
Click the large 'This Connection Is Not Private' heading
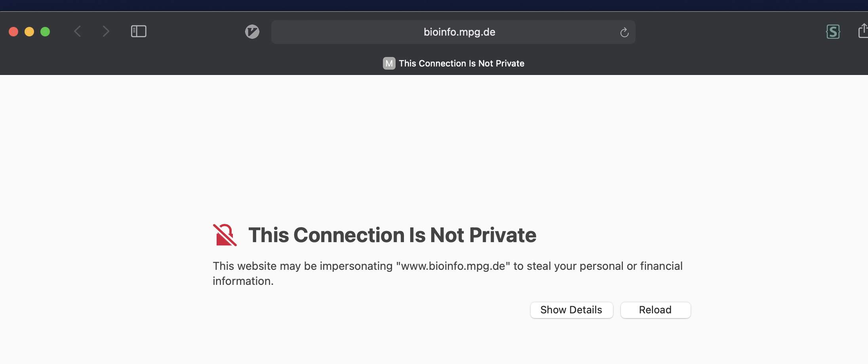pyautogui.click(x=392, y=235)
